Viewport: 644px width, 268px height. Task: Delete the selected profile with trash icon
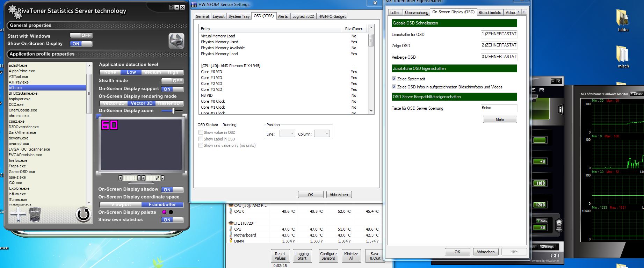tap(35, 215)
